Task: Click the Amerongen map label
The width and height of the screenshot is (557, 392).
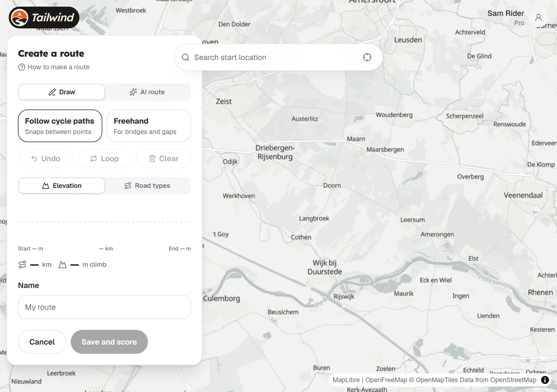Action: point(437,234)
